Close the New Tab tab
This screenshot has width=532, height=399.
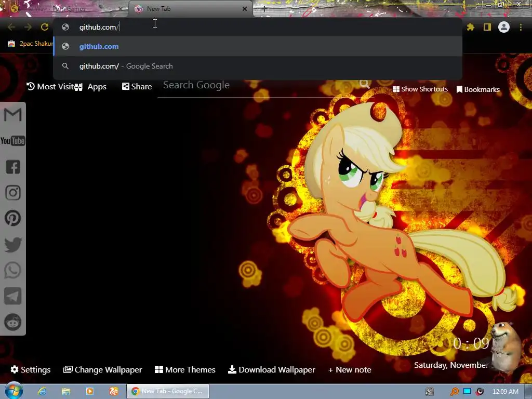pyautogui.click(x=245, y=9)
